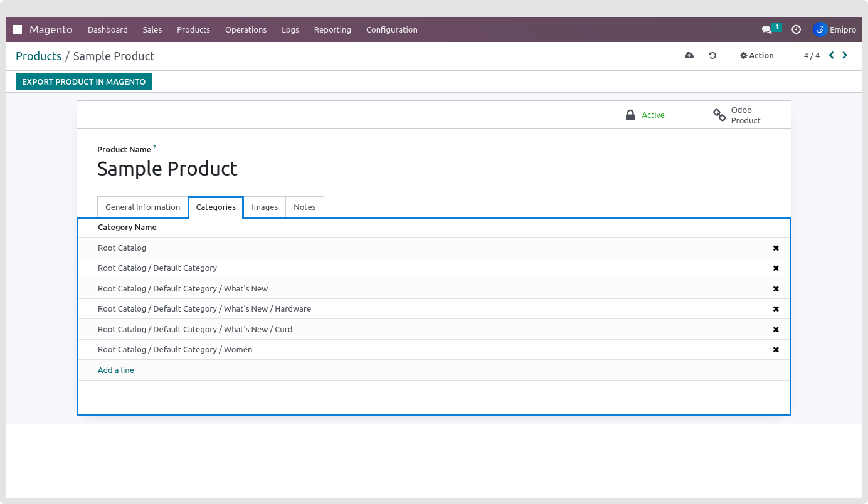Click Export Product in Magento button

[x=84, y=82]
